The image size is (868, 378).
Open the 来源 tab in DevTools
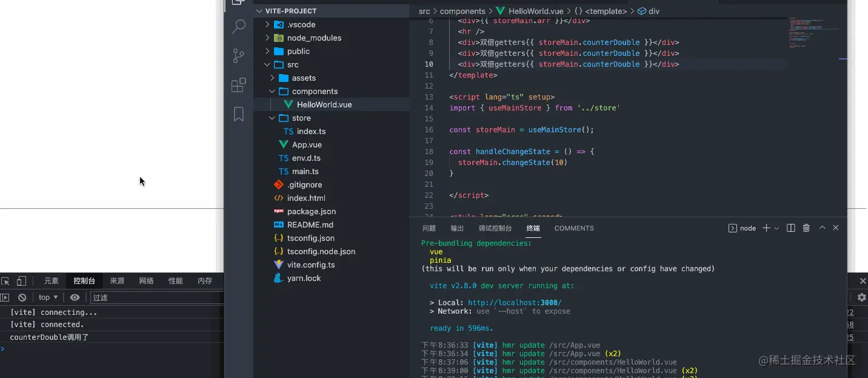117,281
